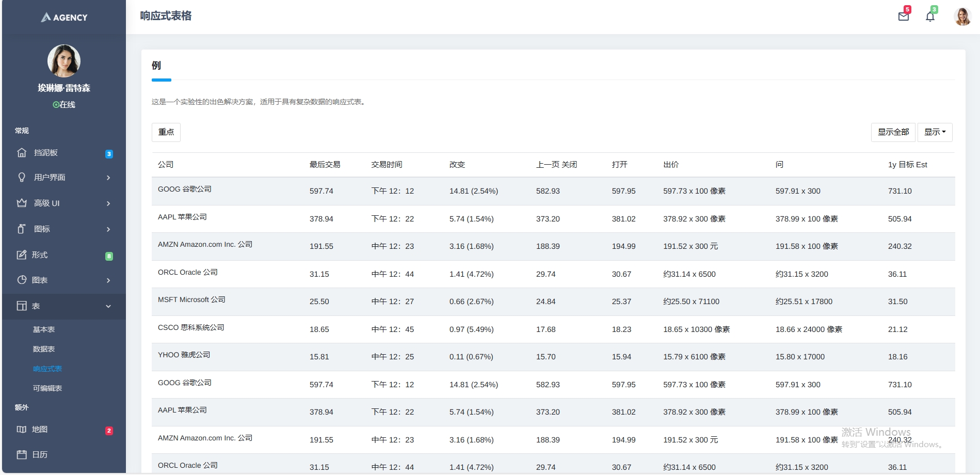This screenshot has width=980, height=475.
Task: Click the 交易时间 column header
Action: coord(387,165)
